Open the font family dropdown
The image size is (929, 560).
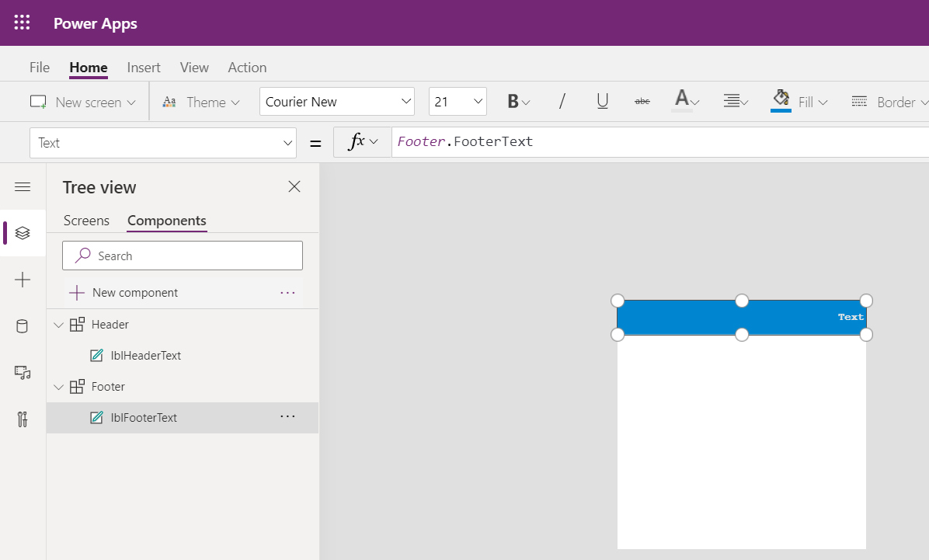click(x=337, y=101)
